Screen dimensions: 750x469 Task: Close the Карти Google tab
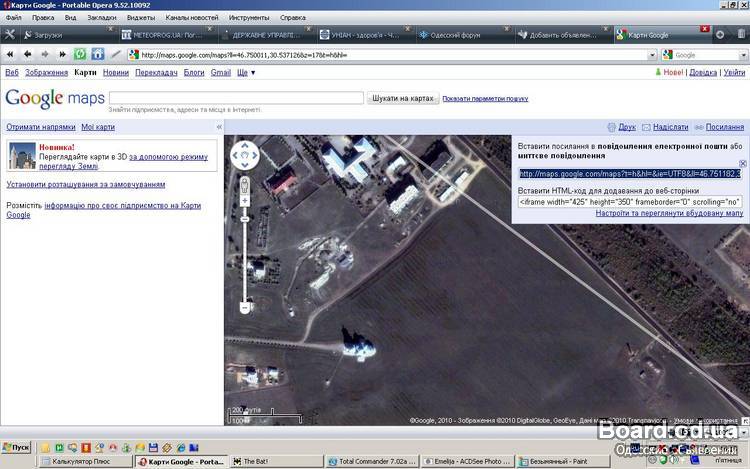(x=704, y=29)
